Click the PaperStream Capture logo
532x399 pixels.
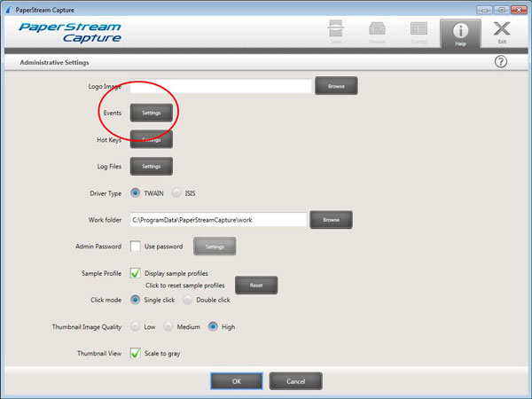[70, 32]
